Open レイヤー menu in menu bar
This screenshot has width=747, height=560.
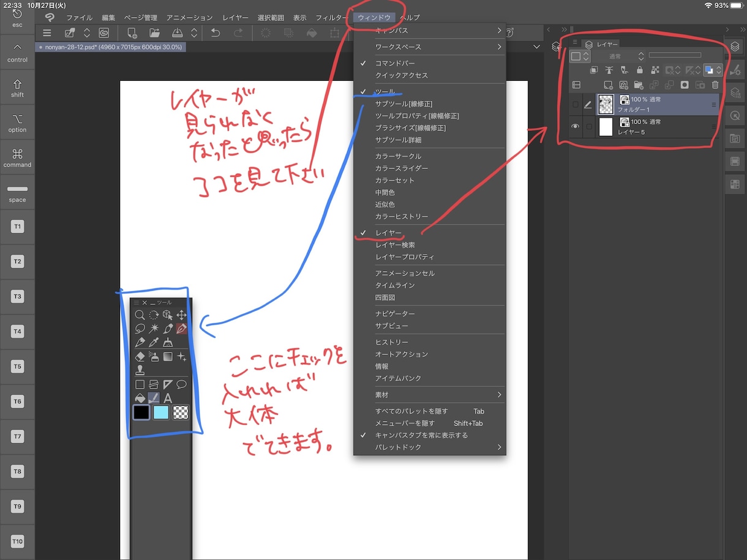tap(236, 18)
